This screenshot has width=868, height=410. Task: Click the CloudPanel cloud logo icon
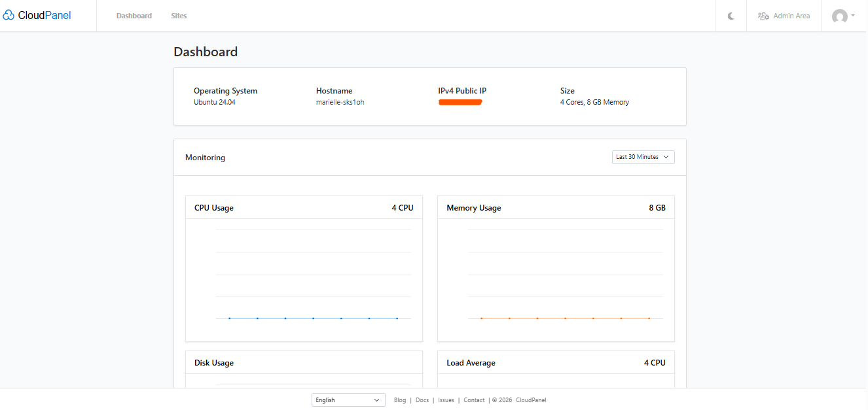9,16
